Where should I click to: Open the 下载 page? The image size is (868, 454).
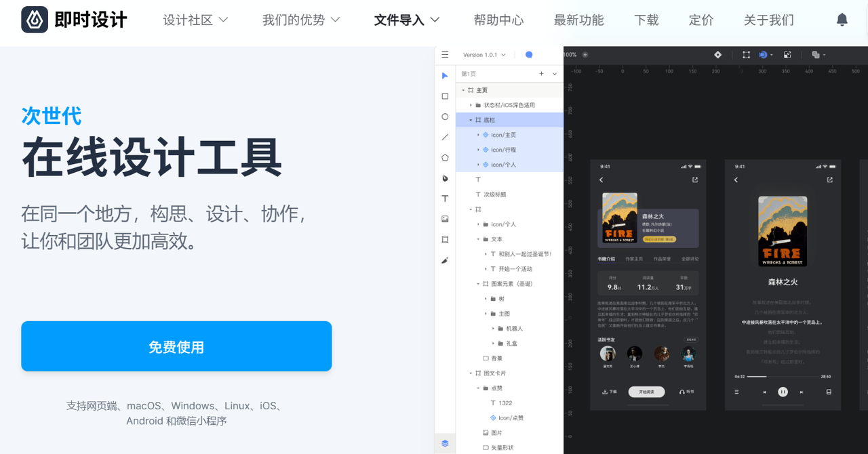(x=646, y=20)
